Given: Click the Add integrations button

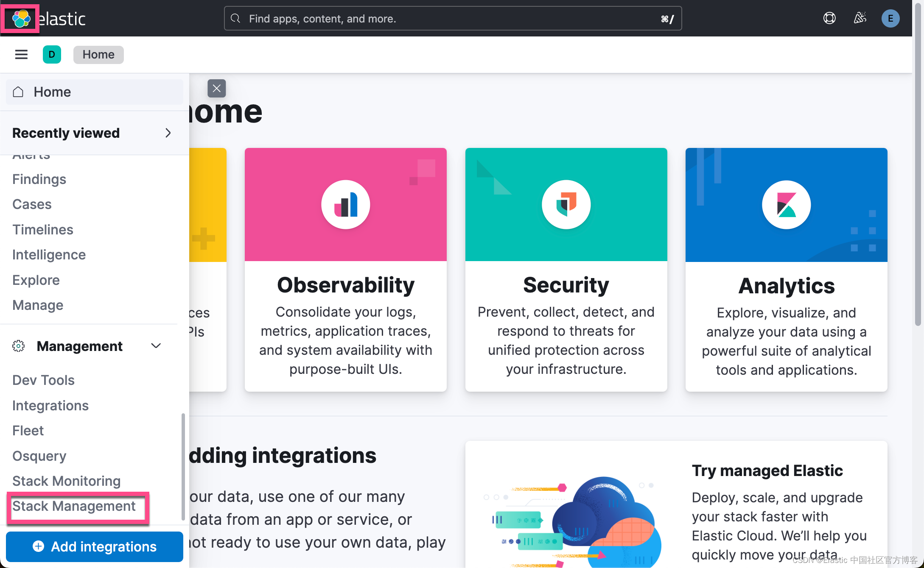Looking at the screenshot, I should point(94,546).
